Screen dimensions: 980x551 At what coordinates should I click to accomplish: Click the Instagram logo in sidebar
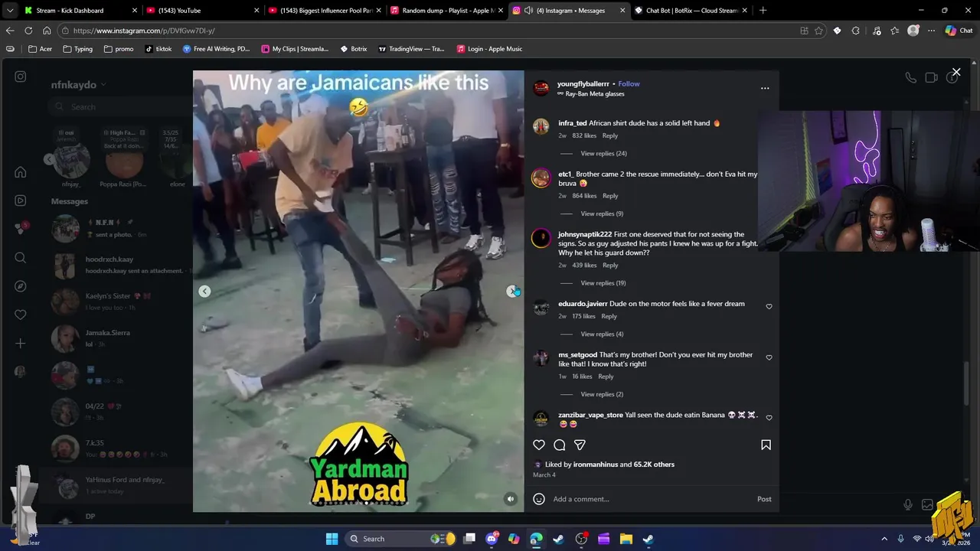pyautogui.click(x=21, y=77)
